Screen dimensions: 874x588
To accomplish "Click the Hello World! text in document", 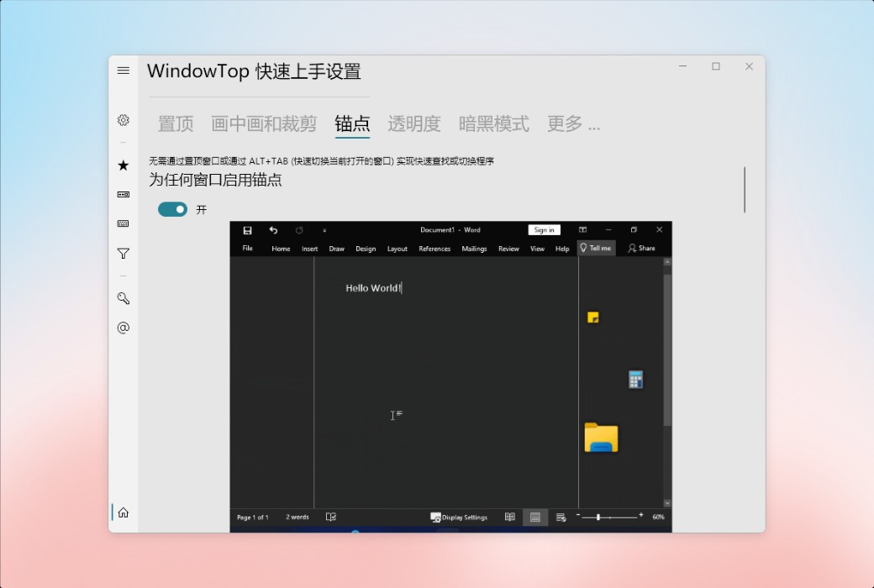I will pyautogui.click(x=373, y=288).
